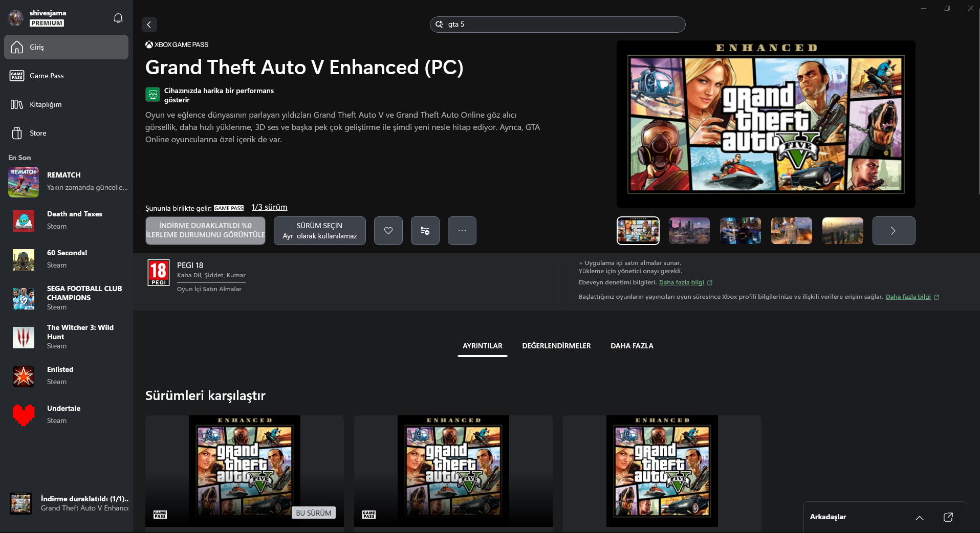
Task: Open the paused download queue icon
Action: 21,503
